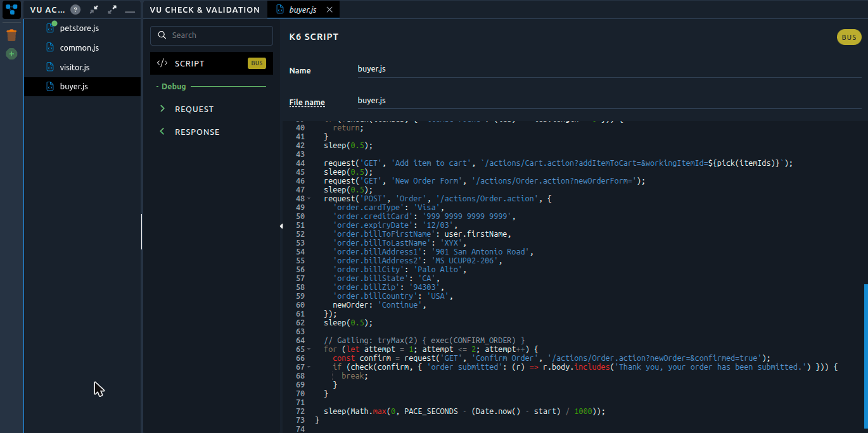Open the blue nodes app logo
This screenshot has height=433, width=868.
pos(11,9)
